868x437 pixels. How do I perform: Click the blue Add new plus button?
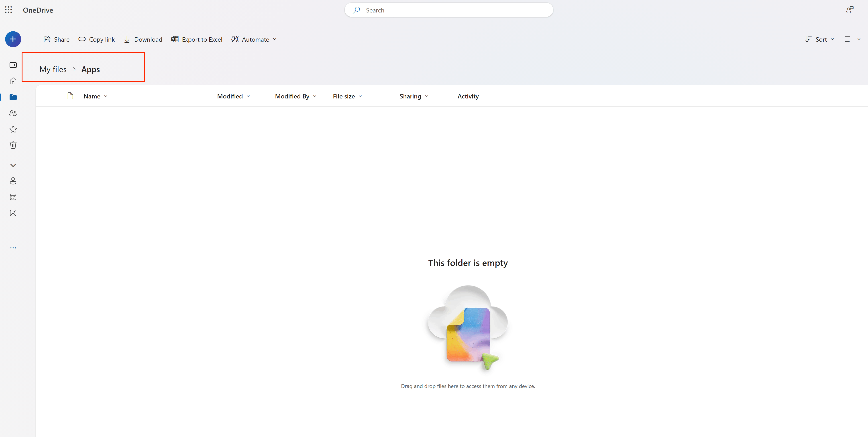point(13,39)
